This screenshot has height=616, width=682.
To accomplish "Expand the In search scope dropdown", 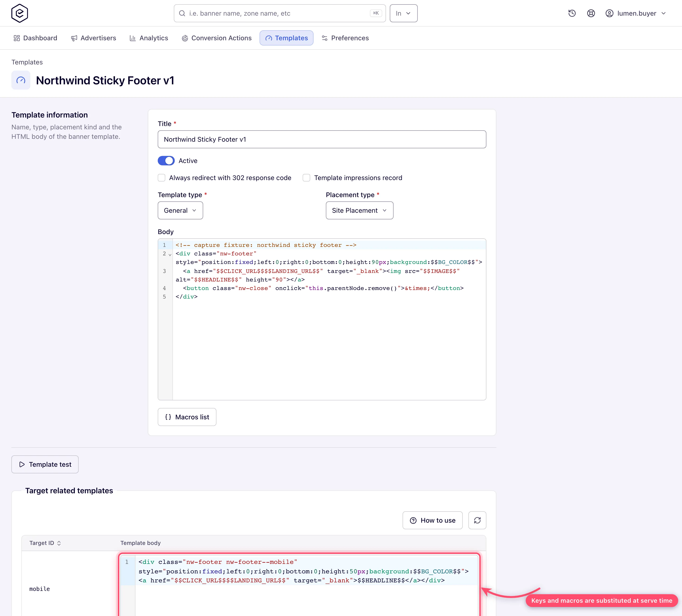I will [x=403, y=13].
